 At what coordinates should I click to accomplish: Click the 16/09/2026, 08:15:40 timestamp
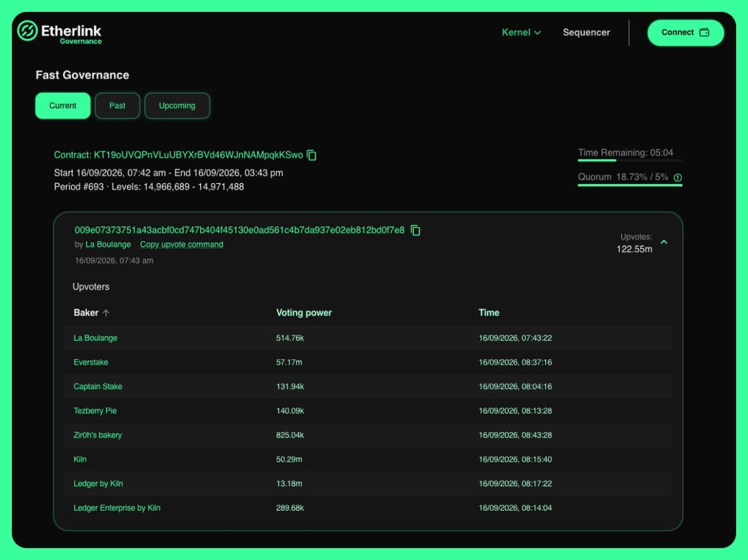pyautogui.click(x=515, y=460)
